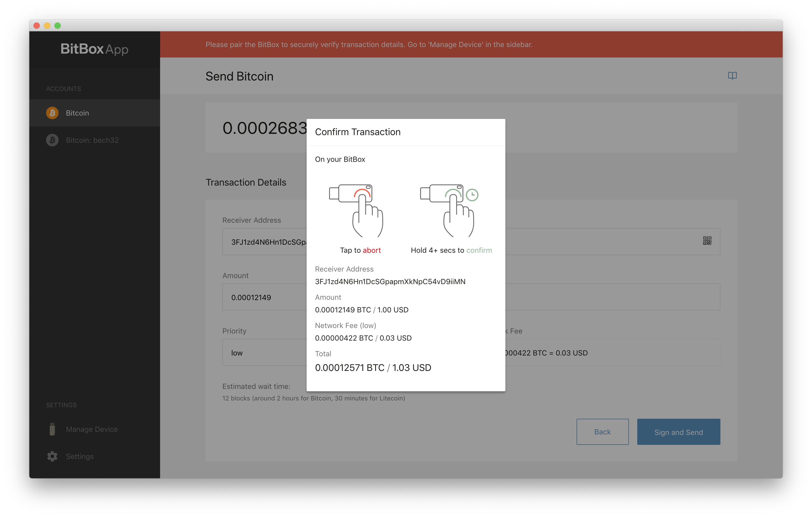Click the grey Bitcoin bech32 coin icon

coord(52,140)
